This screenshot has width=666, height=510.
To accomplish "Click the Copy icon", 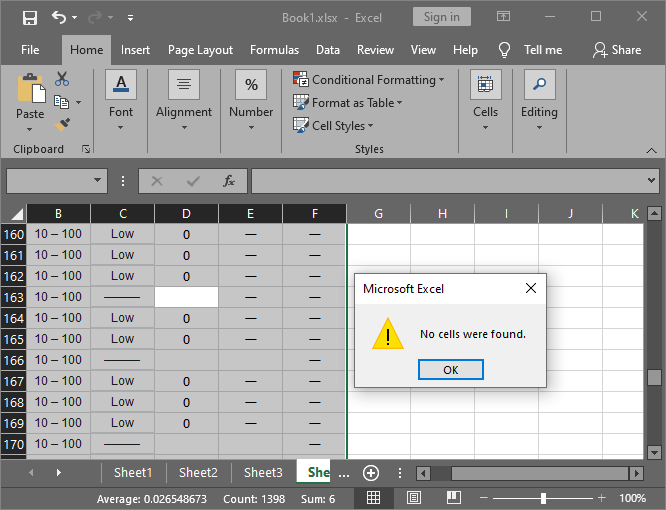I will coord(62,102).
